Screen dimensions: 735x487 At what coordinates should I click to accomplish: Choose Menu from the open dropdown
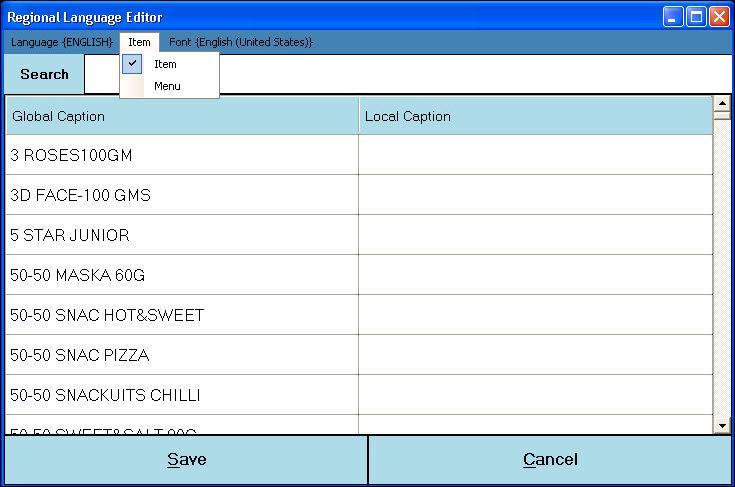click(167, 86)
